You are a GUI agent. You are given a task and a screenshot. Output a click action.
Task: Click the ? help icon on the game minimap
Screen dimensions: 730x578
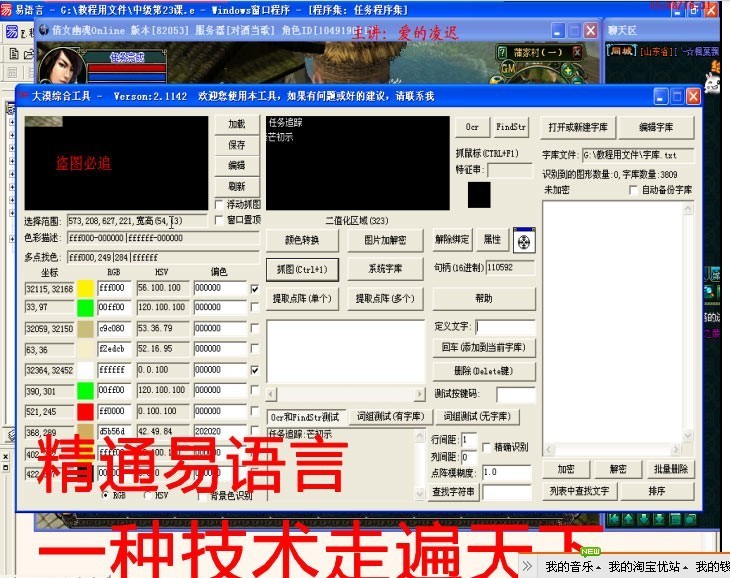501,53
